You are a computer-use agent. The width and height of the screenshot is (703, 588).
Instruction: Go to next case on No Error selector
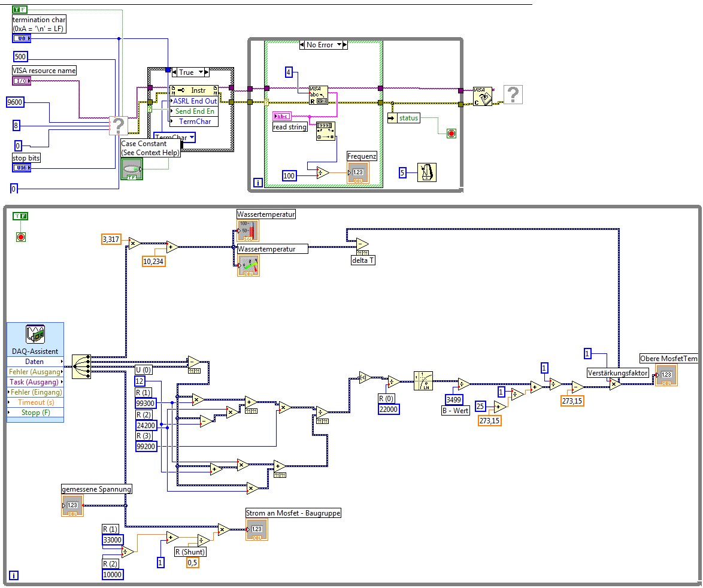pyautogui.click(x=346, y=45)
